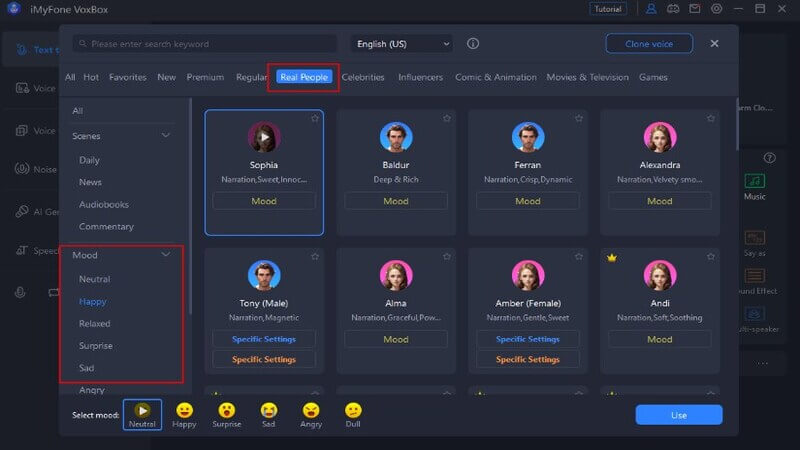Switch to the Games tab

coord(653,77)
